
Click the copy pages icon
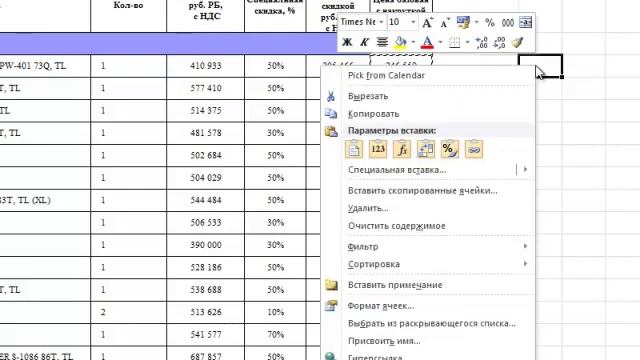click(331, 113)
